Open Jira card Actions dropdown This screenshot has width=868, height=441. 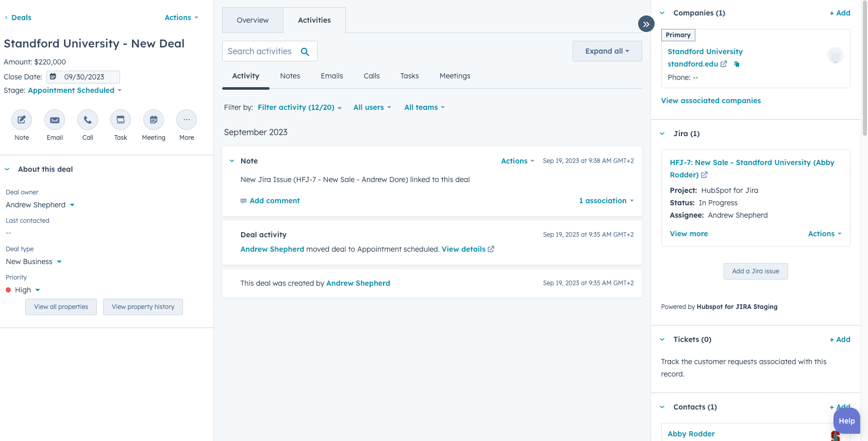pos(825,234)
